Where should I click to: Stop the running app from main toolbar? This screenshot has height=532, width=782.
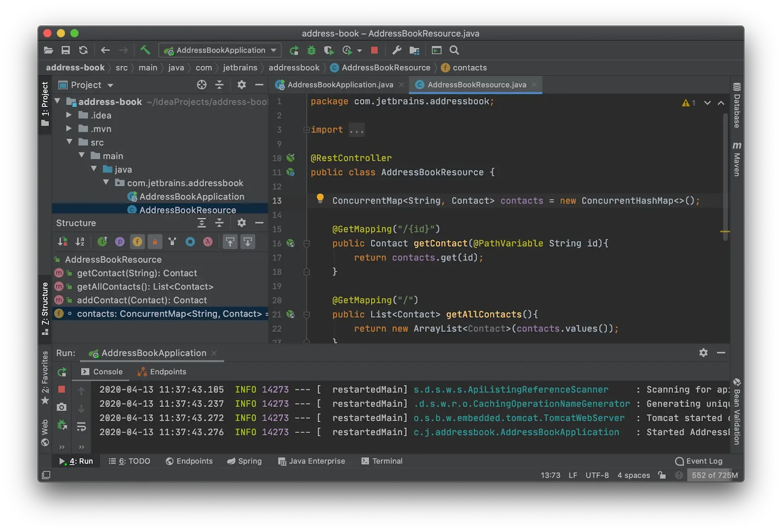(374, 50)
